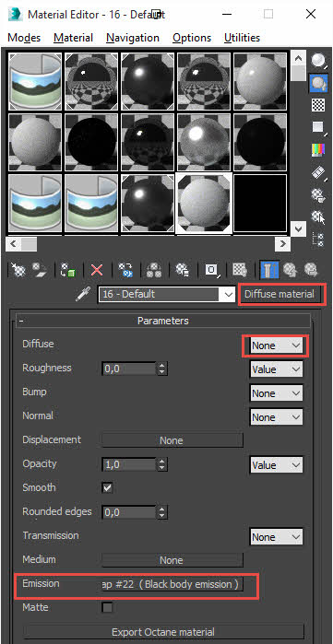333x644 pixels.
Task: Enable the Matte checkbox
Action: (107, 607)
